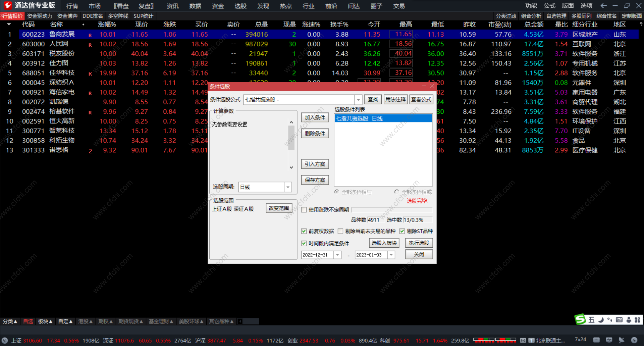Click the 引入方案 button
644x346 pixels.
pyautogui.click(x=315, y=164)
